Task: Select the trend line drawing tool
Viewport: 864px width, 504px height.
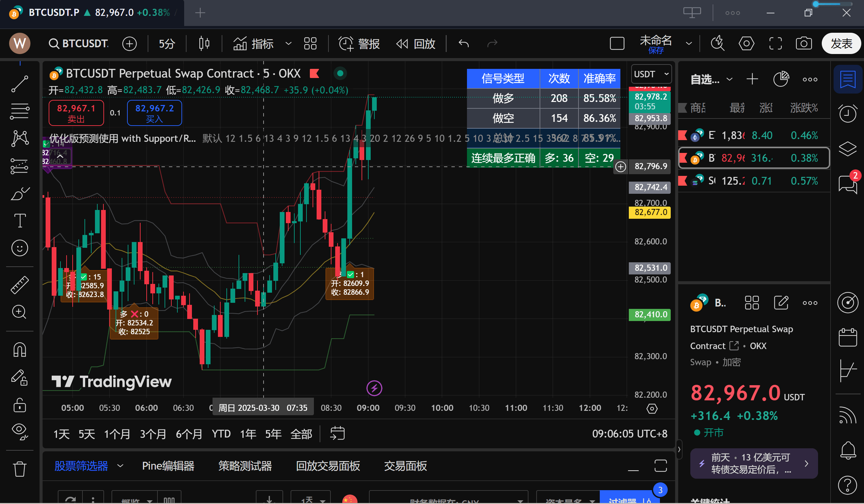Action: click(x=20, y=84)
